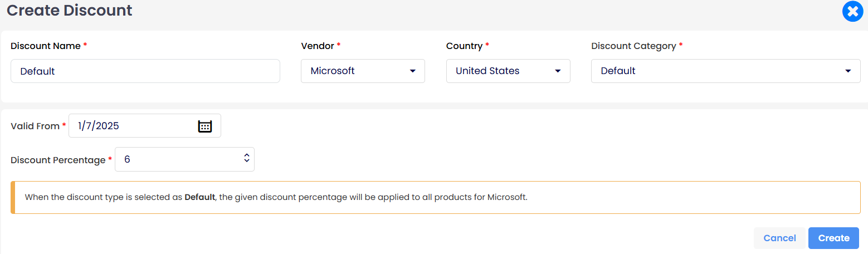The image size is (868, 254).
Task: Click the Vendor field label
Action: tap(318, 46)
